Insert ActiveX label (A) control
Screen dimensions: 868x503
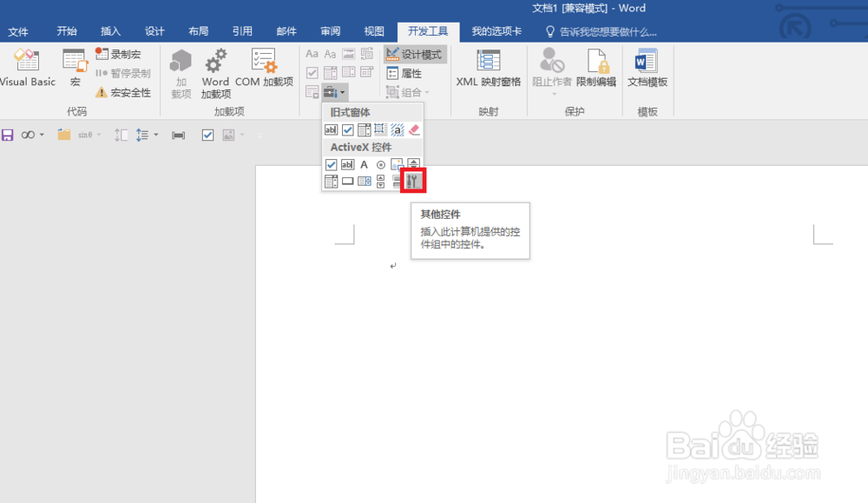364,164
